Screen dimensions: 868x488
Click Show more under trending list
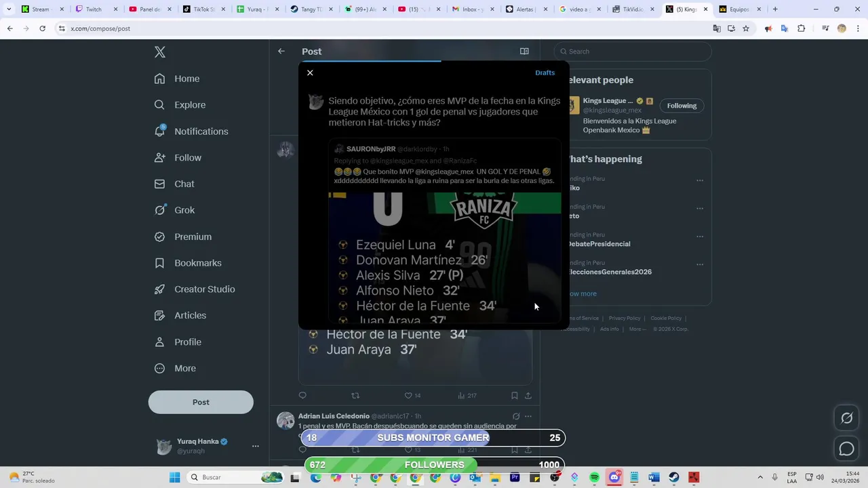pos(582,293)
